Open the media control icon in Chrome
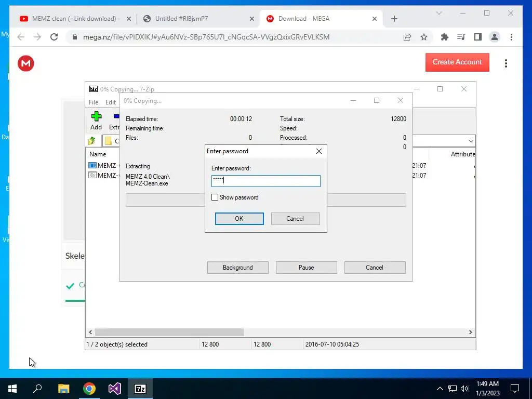Image resolution: width=532 pixels, height=399 pixels. 461,37
